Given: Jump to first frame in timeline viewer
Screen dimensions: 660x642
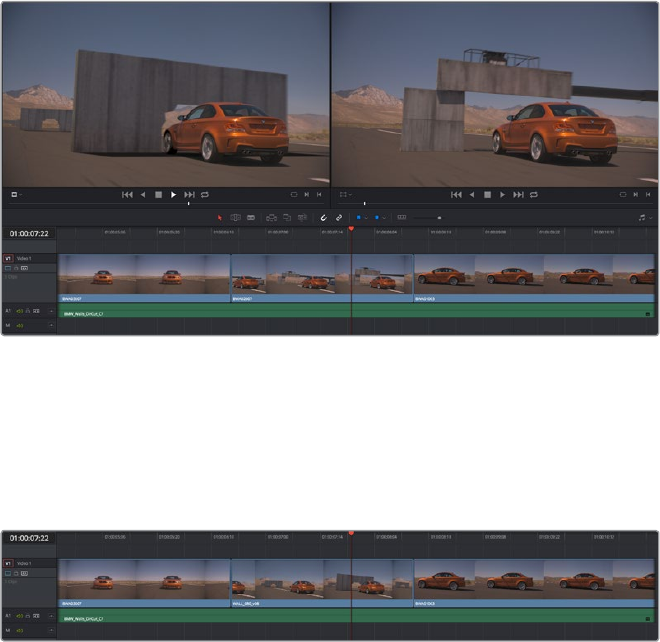Looking at the screenshot, I should pos(456,194).
